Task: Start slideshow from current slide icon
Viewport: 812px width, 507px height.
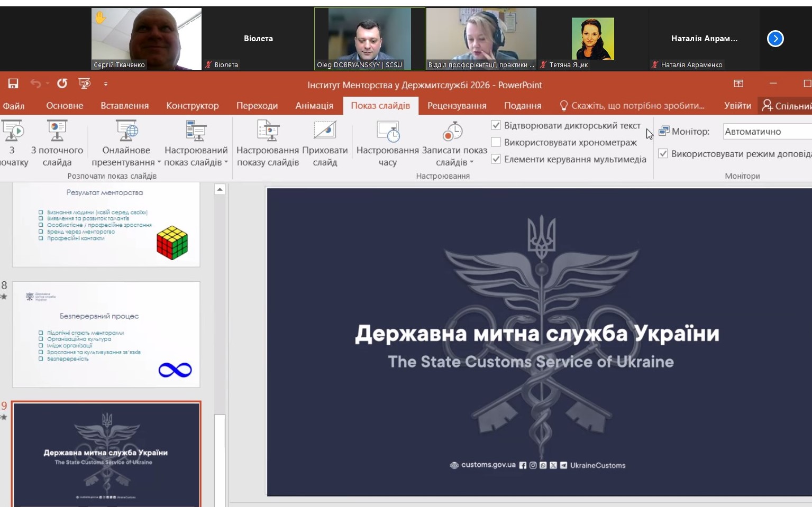Action: tap(57, 131)
